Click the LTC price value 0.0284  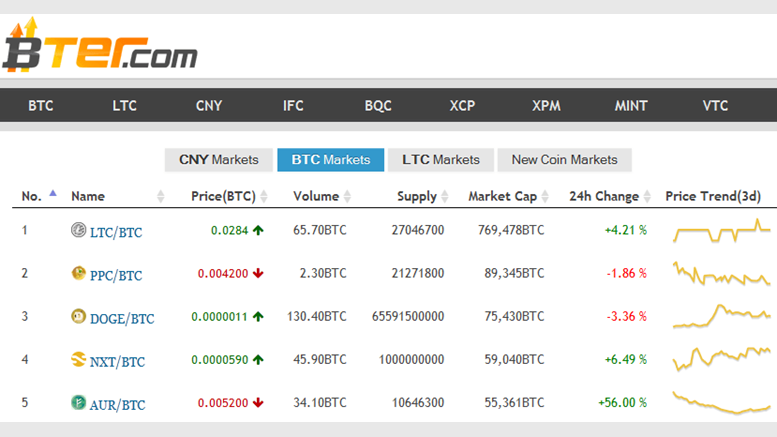(x=229, y=230)
